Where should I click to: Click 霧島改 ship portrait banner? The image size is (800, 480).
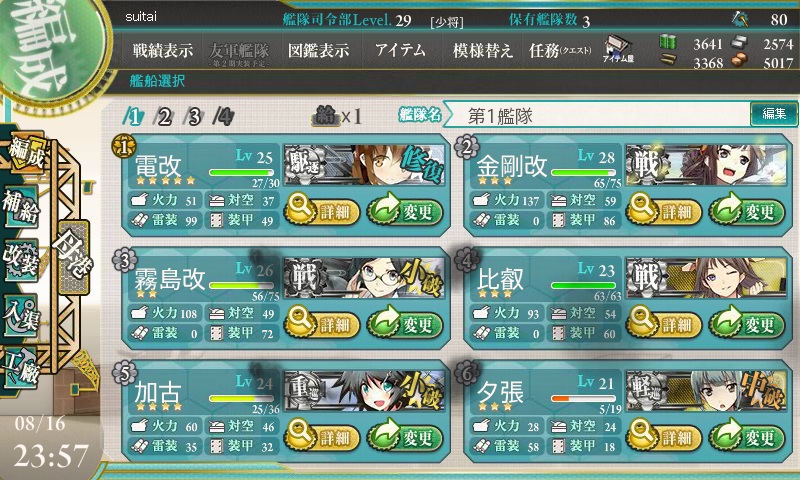point(364,278)
